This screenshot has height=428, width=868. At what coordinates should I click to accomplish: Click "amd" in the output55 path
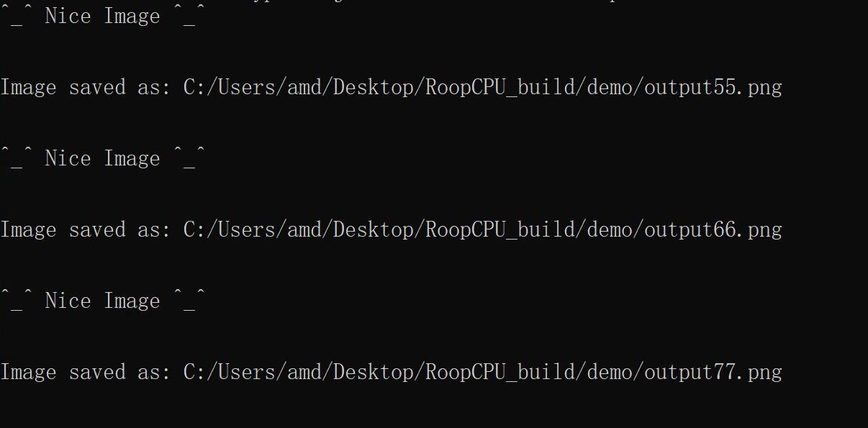click(x=304, y=88)
